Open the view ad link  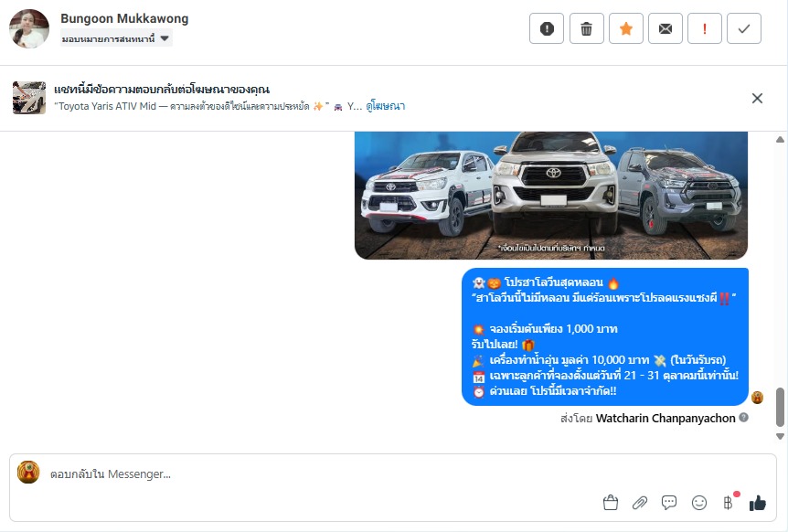tap(386, 106)
